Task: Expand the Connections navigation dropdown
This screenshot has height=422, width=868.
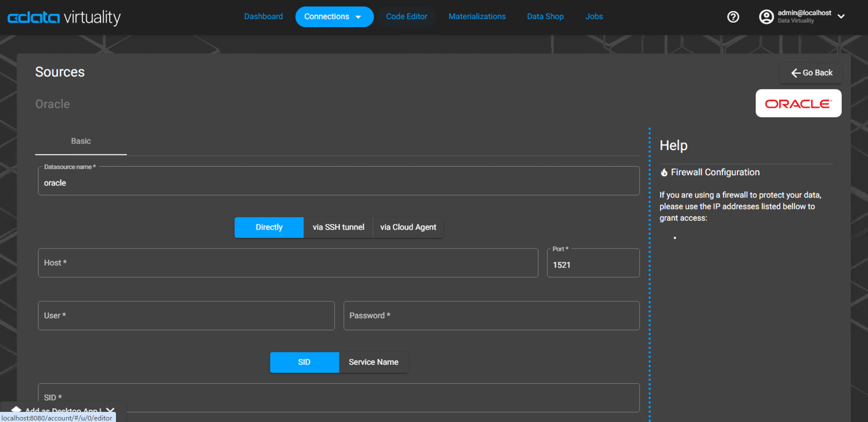Action: (334, 17)
